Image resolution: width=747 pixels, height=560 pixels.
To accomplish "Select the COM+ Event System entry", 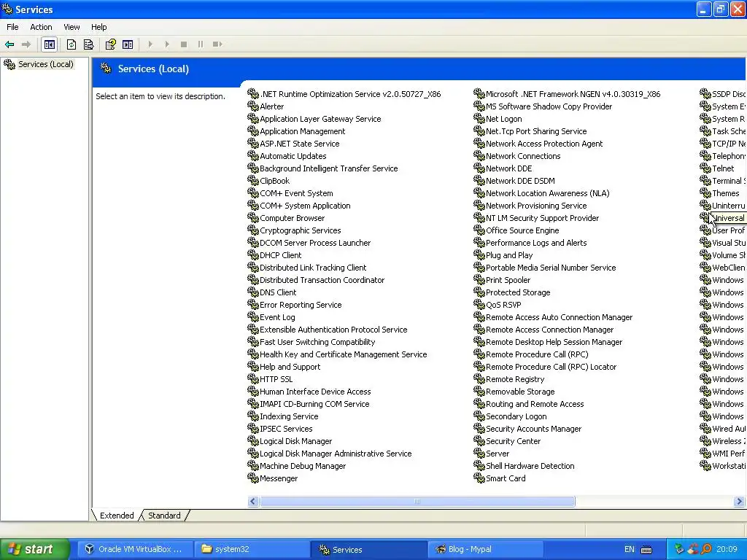I will pos(296,193).
